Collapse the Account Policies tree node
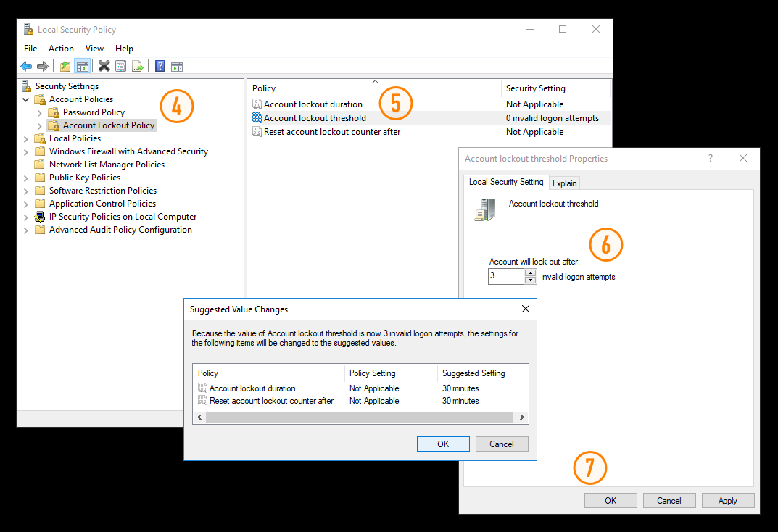The image size is (778, 532). click(x=26, y=99)
